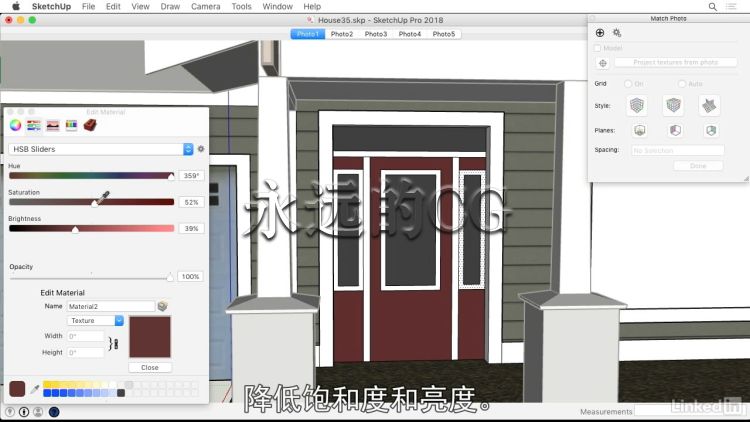
Task: Open the Draw menu
Action: coord(170,7)
